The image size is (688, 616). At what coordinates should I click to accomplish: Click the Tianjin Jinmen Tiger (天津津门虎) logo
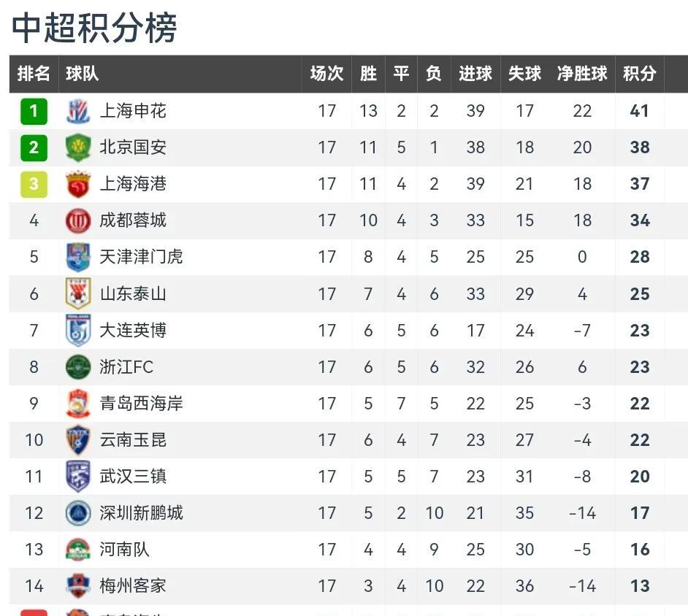pyautogui.click(x=78, y=257)
